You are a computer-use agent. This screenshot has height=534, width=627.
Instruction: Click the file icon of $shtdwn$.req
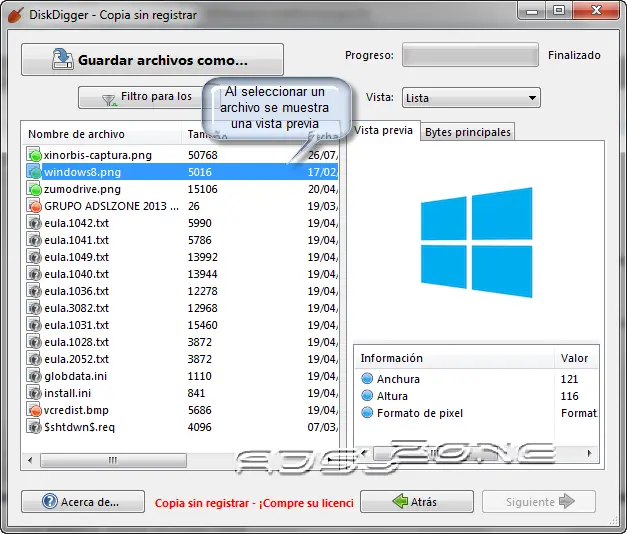pos(34,427)
